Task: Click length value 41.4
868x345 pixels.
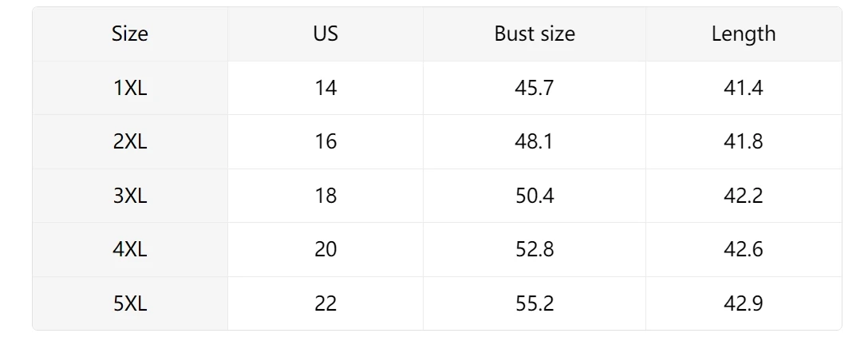Action: [x=744, y=88]
